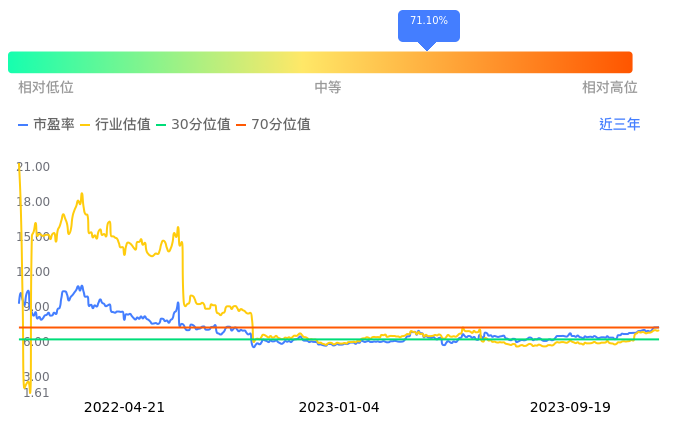The image size is (686, 442).
Task: Click the 71.10% percentile tooltip bubble
Action: pyautogui.click(x=428, y=22)
